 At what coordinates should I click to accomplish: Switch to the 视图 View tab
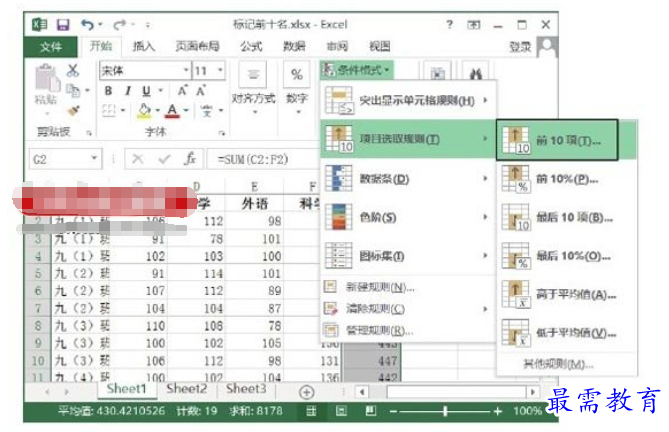point(380,46)
